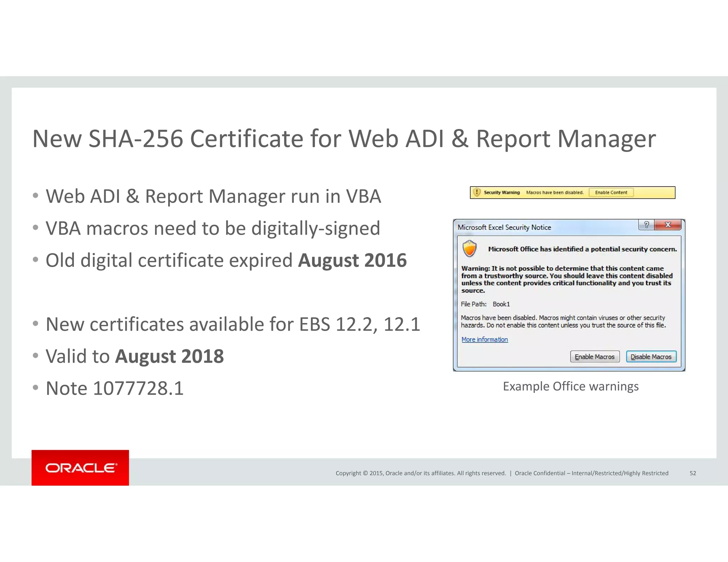Click the bullet 'VBA macros need to be digitally-signed'

[x=213, y=228]
